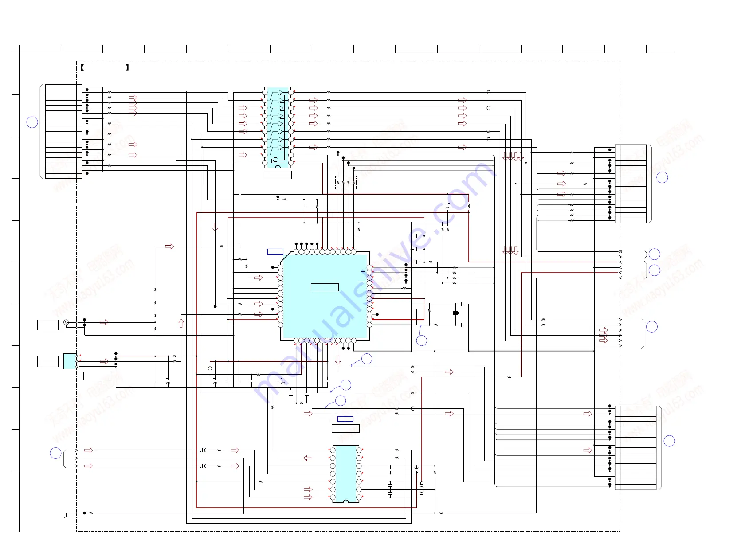Click the crystal oscillator symbol beside the main IC
This screenshot has height=560, width=745.
455,313
